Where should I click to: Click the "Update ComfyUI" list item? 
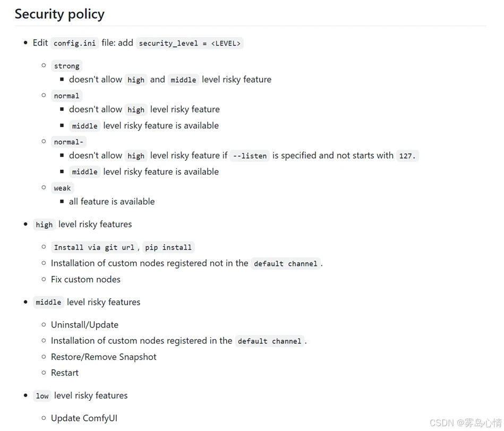[84, 418]
